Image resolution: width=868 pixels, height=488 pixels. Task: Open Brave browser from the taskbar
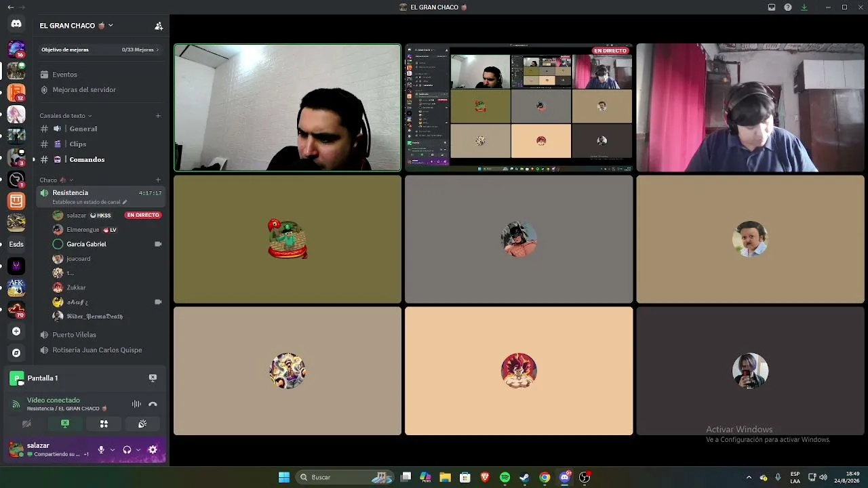(485, 477)
